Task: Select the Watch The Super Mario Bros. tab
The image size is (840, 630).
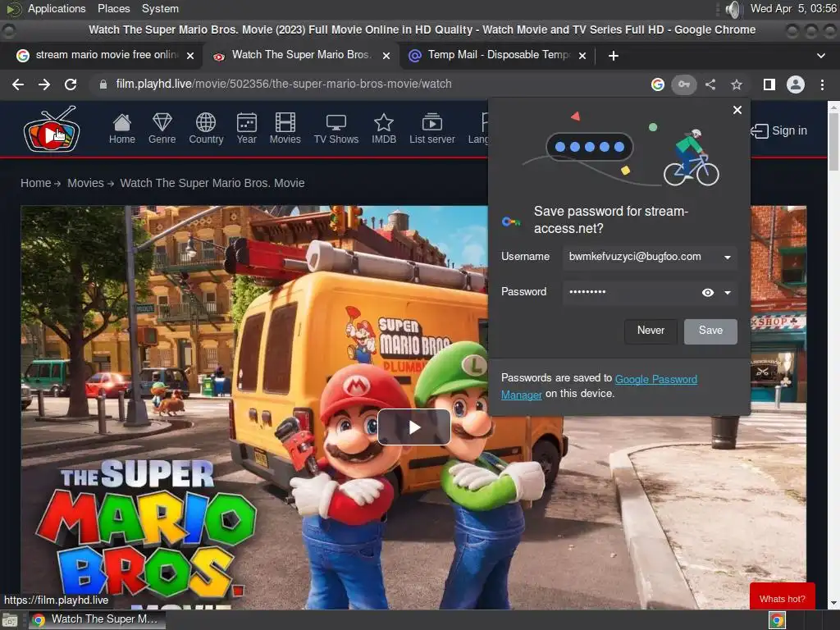Action: tap(300, 55)
